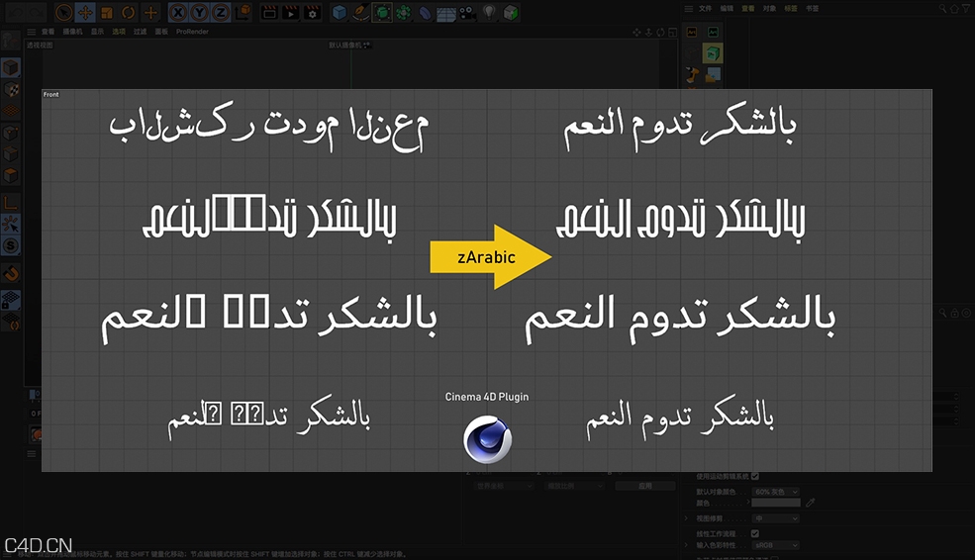Open Object Manager 对象 menu
Viewport: 975px width, 560px height.
coord(770,9)
